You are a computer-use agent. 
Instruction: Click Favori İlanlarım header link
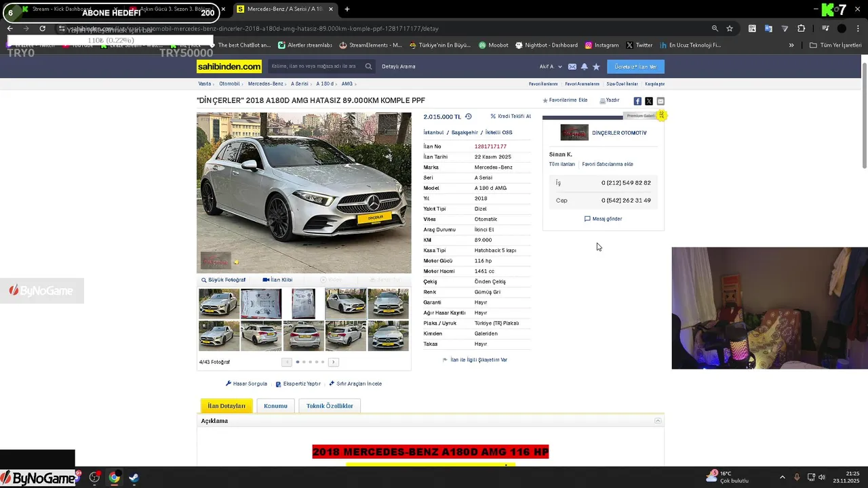click(543, 84)
